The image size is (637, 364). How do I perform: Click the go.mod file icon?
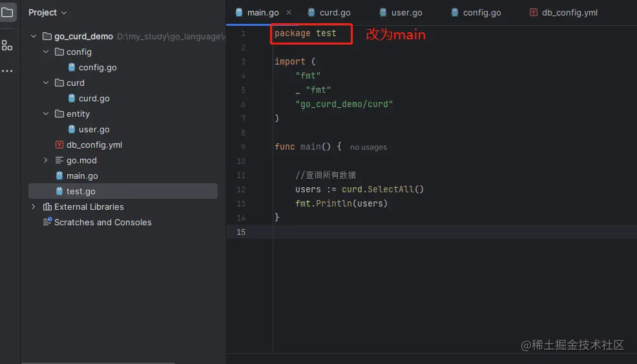click(x=59, y=160)
